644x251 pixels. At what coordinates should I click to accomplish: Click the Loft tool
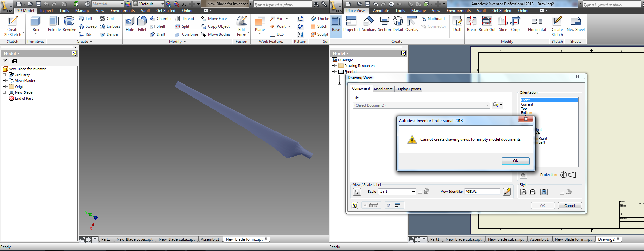86,19
